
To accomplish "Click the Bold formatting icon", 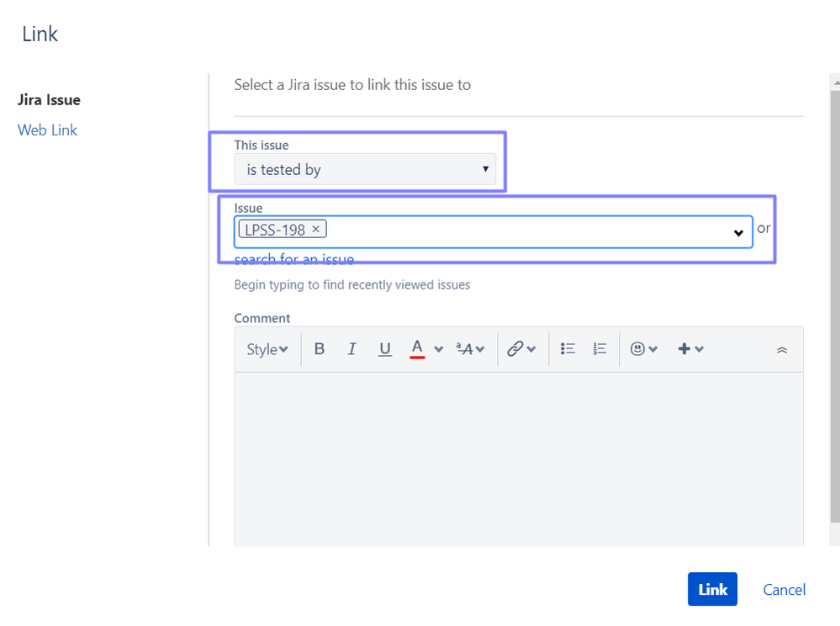I will (320, 349).
